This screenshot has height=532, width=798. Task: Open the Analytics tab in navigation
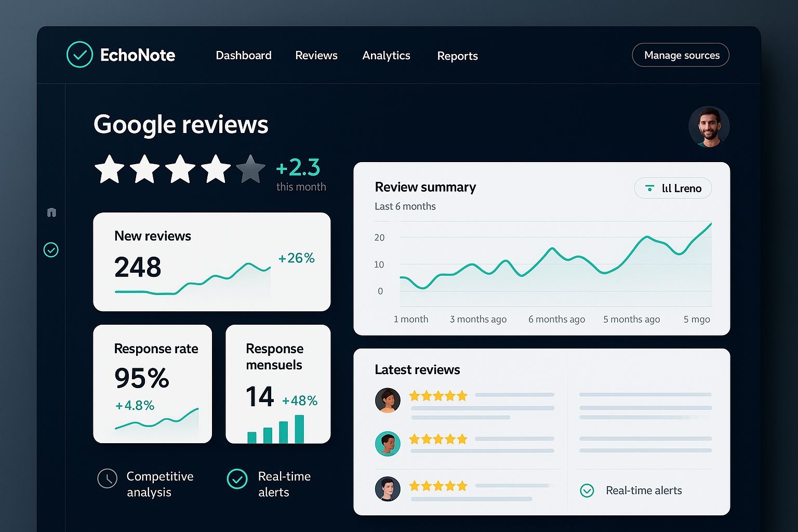pyautogui.click(x=386, y=55)
